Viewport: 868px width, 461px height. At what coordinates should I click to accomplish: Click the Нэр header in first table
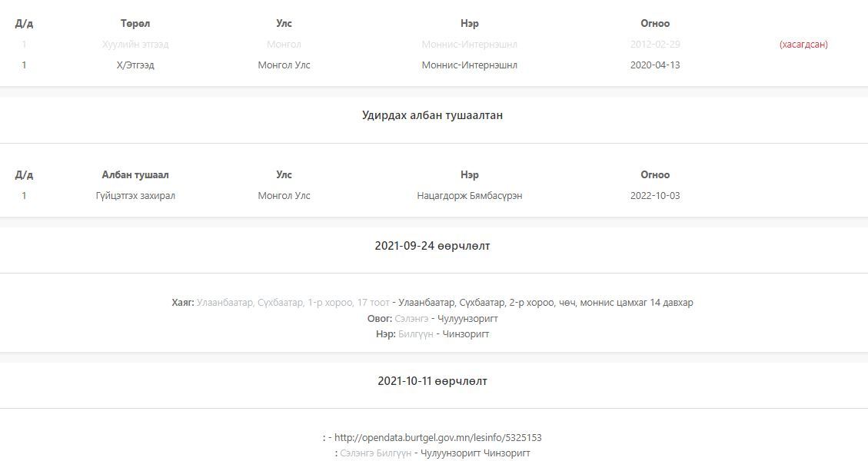[470, 23]
